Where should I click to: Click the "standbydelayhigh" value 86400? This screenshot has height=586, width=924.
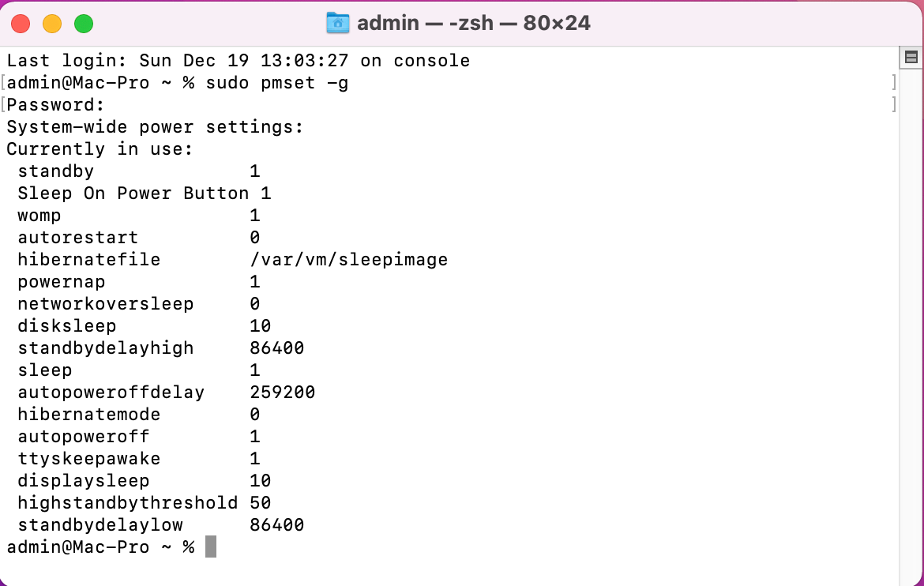(276, 348)
